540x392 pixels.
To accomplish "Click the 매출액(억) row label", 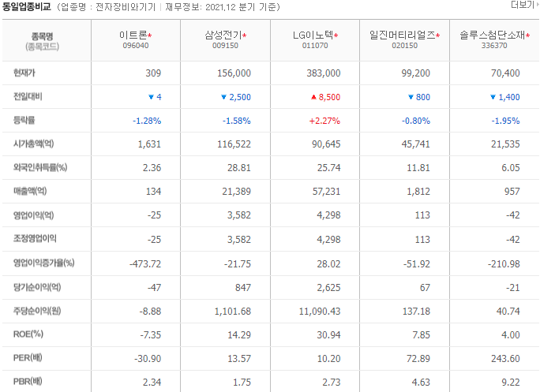I will tap(30, 191).
